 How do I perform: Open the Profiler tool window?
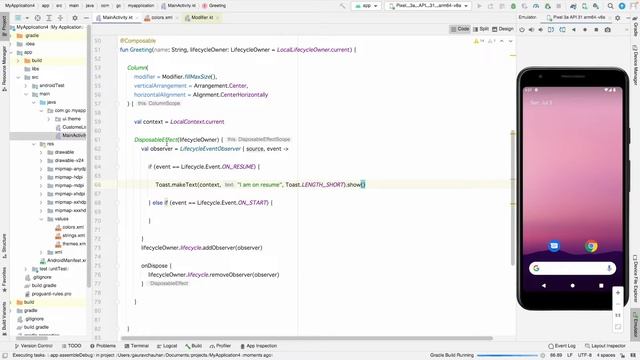[x=220, y=346]
